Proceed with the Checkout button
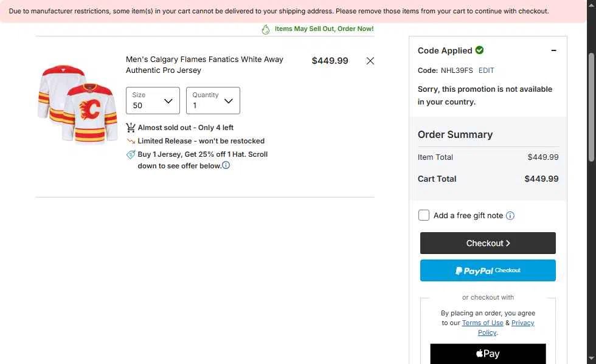The width and height of the screenshot is (596, 364). (488, 243)
